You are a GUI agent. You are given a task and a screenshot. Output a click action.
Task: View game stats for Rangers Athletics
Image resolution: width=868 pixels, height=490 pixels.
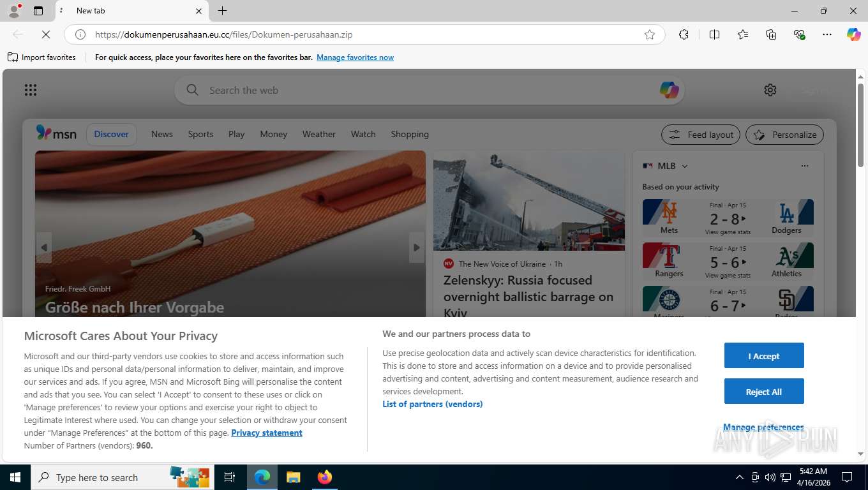(x=728, y=276)
